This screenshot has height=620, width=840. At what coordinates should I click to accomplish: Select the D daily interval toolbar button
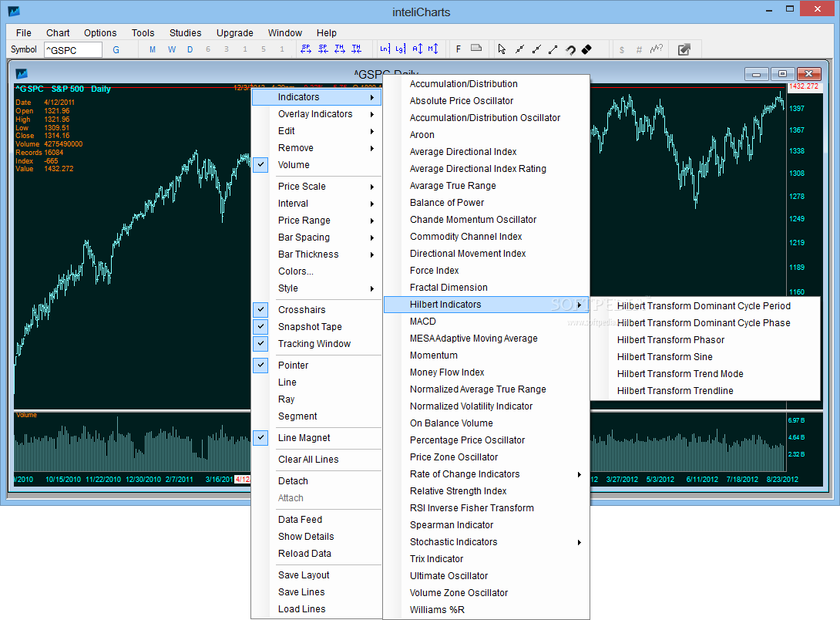[x=190, y=49]
